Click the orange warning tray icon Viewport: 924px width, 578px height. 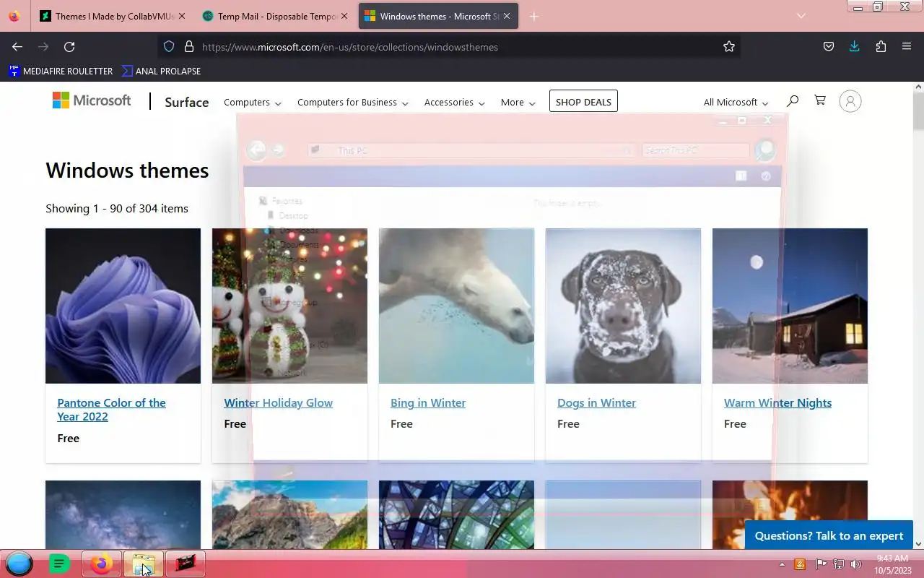pos(801,564)
